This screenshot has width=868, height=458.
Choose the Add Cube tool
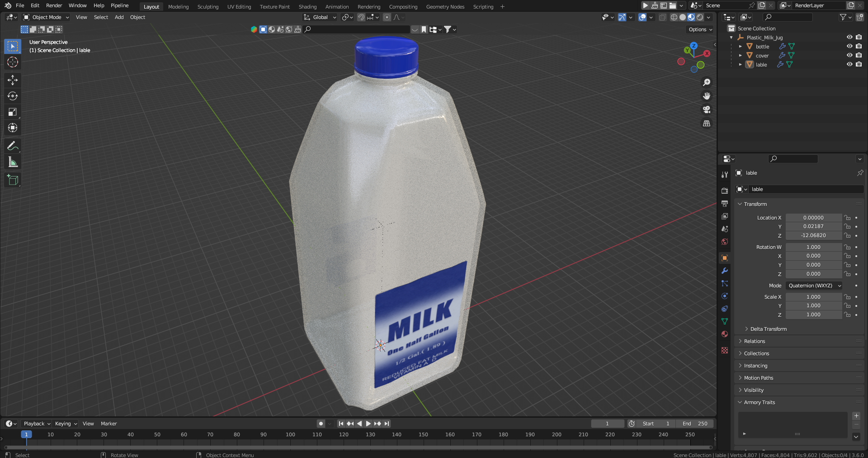point(13,180)
